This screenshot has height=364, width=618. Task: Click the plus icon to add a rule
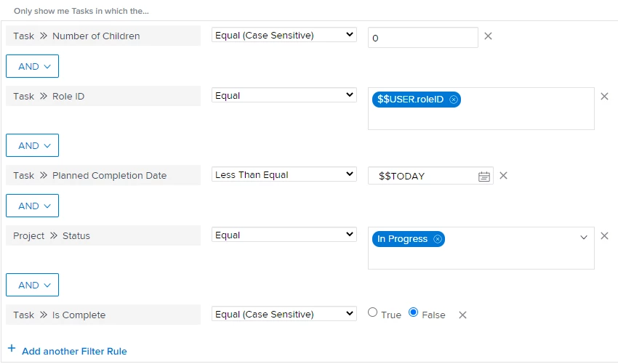coord(12,349)
